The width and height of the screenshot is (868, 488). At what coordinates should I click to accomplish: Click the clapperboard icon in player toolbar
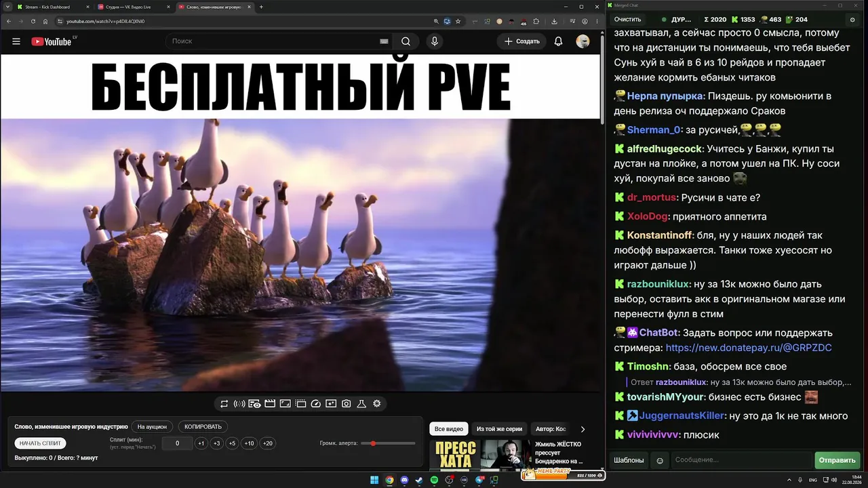pyautogui.click(x=270, y=404)
